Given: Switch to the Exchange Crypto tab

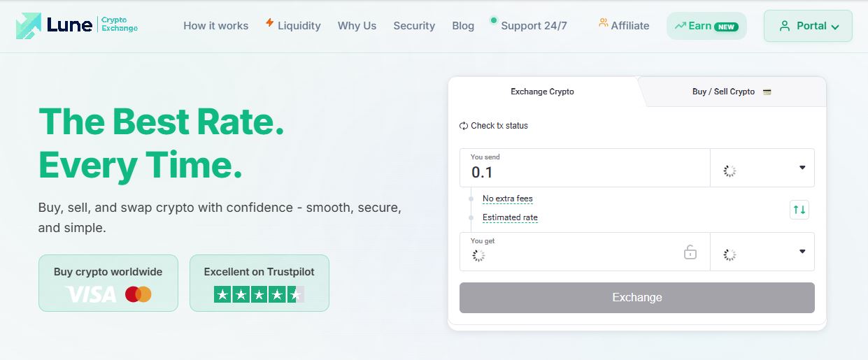Looking at the screenshot, I should 542,92.
